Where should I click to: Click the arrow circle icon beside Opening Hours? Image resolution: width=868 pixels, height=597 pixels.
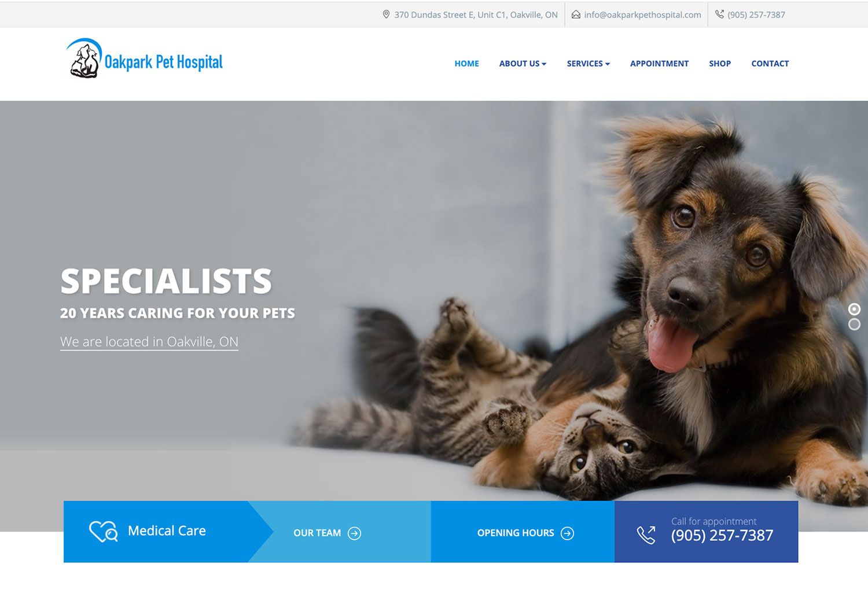[568, 533]
